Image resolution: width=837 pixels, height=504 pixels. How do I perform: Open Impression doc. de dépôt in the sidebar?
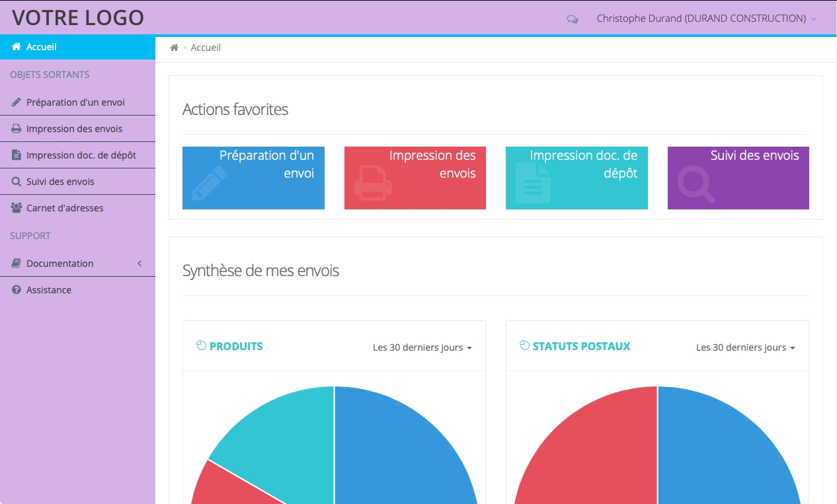(x=77, y=155)
